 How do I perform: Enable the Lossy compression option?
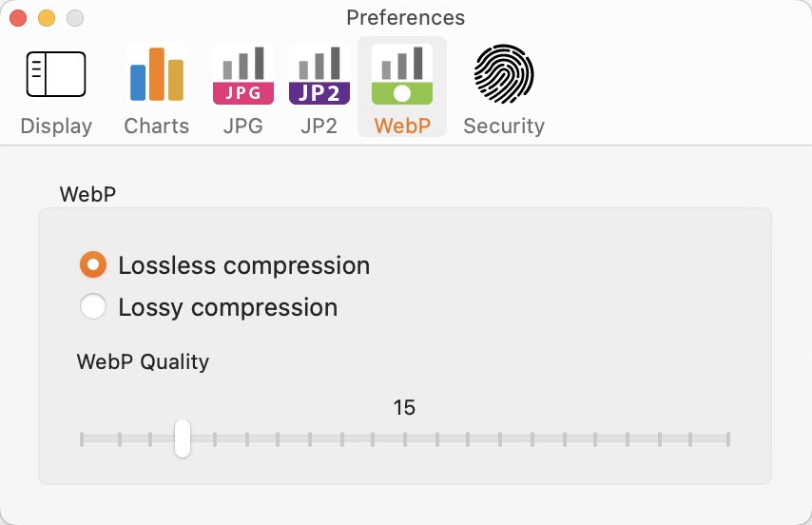93,306
